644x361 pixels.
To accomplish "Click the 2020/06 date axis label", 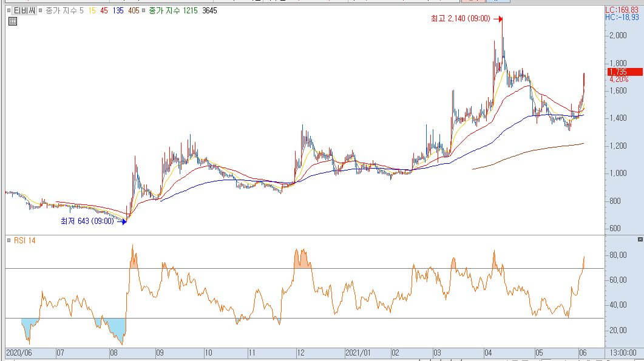I will click(x=19, y=353).
